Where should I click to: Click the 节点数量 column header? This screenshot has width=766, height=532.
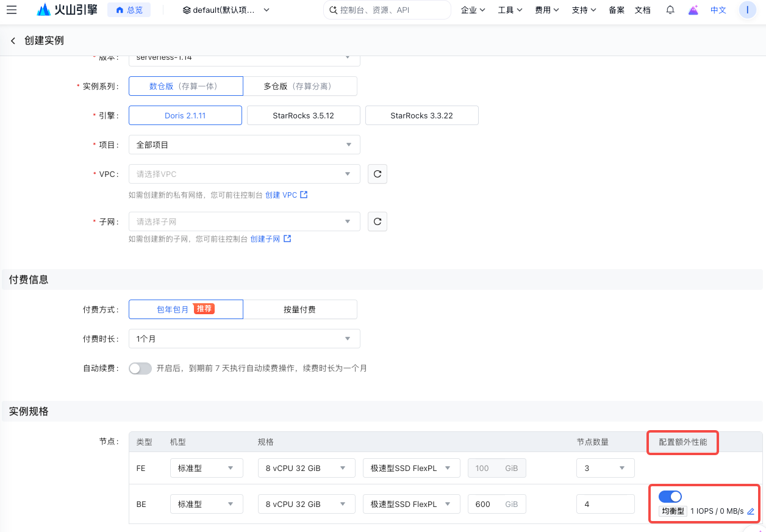click(593, 442)
